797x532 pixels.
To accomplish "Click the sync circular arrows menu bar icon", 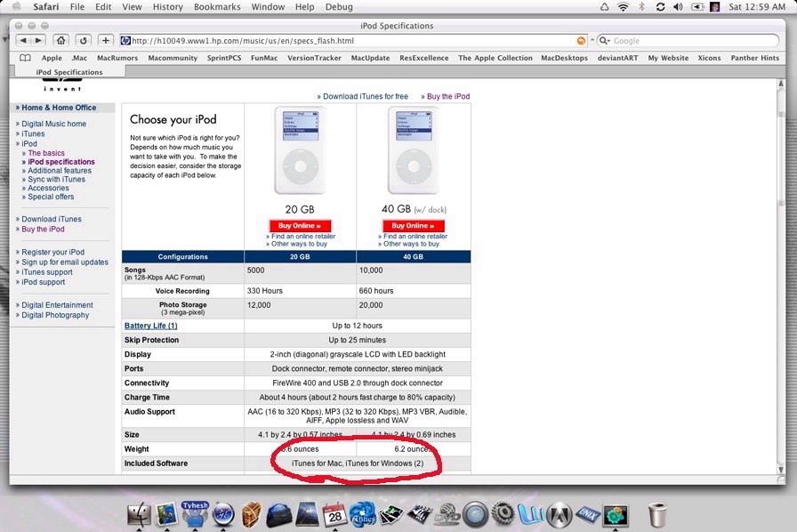I will 660,7.
